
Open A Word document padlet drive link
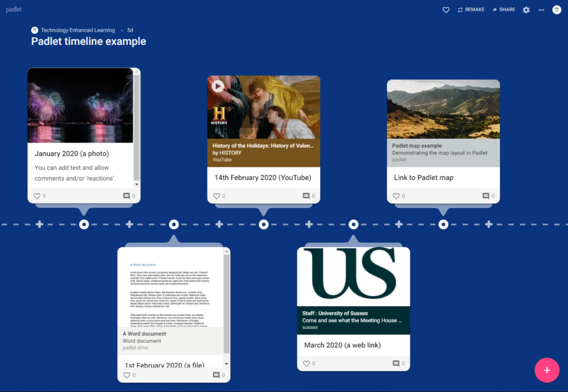(170, 340)
